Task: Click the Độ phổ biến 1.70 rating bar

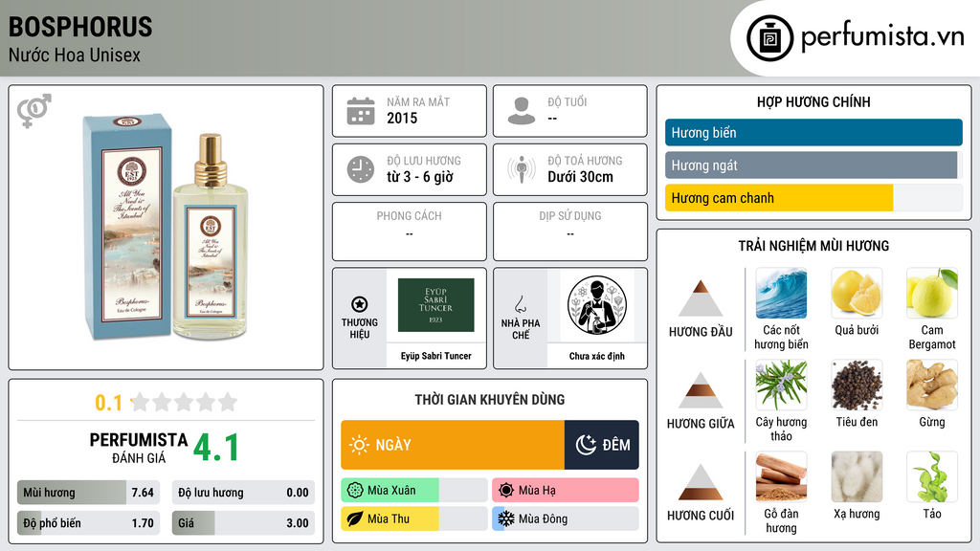Action: point(88,523)
